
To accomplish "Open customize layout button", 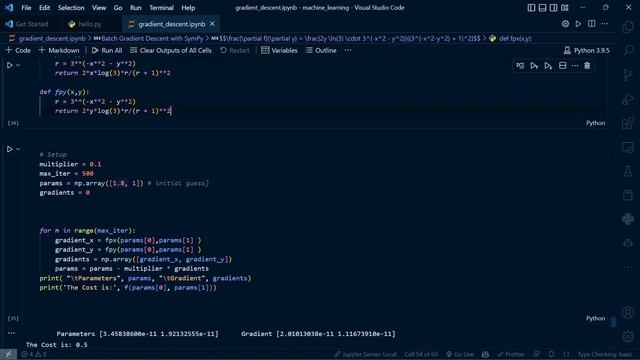I will (x=564, y=8).
